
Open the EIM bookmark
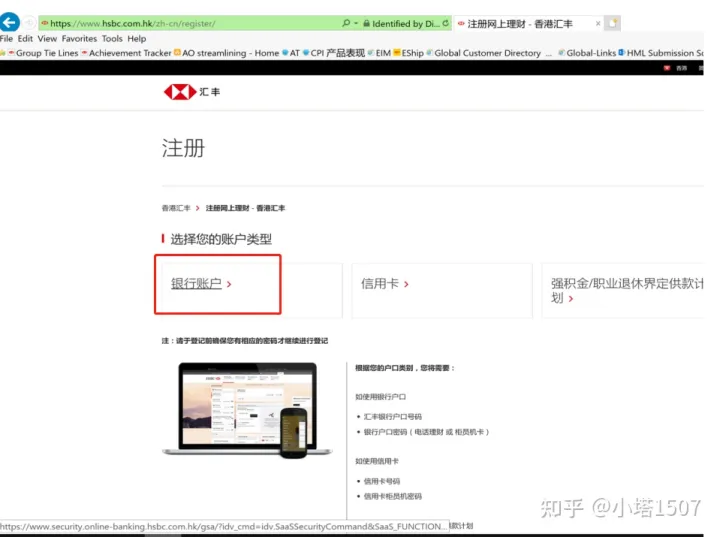click(379, 53)
